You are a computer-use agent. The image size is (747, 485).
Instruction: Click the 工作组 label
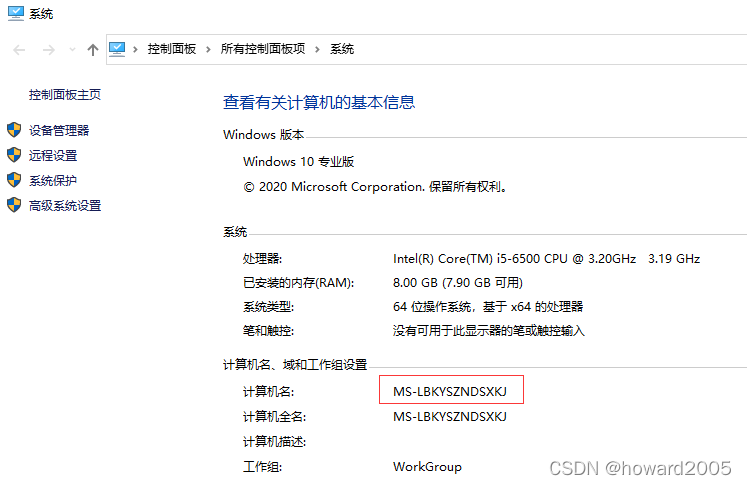262,467
